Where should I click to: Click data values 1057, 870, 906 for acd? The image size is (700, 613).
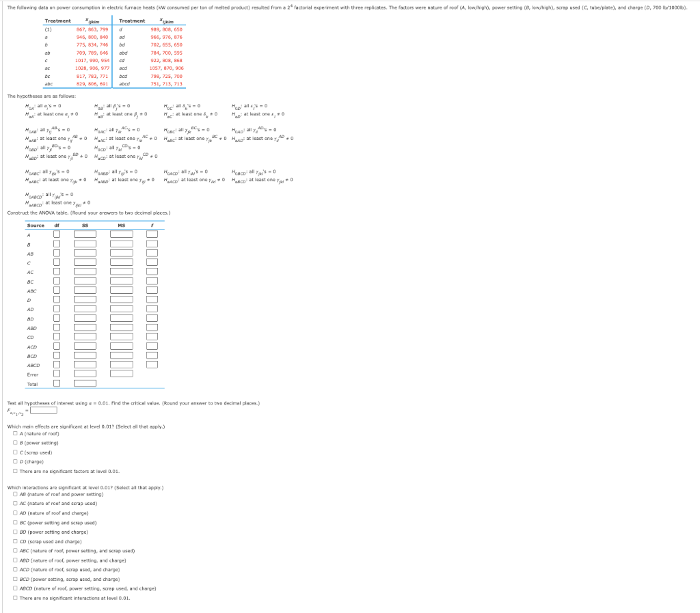click(166, 68)
